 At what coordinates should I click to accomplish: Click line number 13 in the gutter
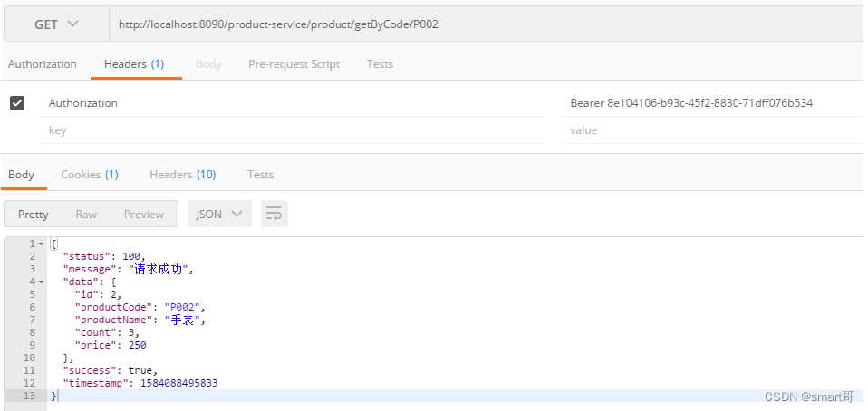[x=29, y=397]
